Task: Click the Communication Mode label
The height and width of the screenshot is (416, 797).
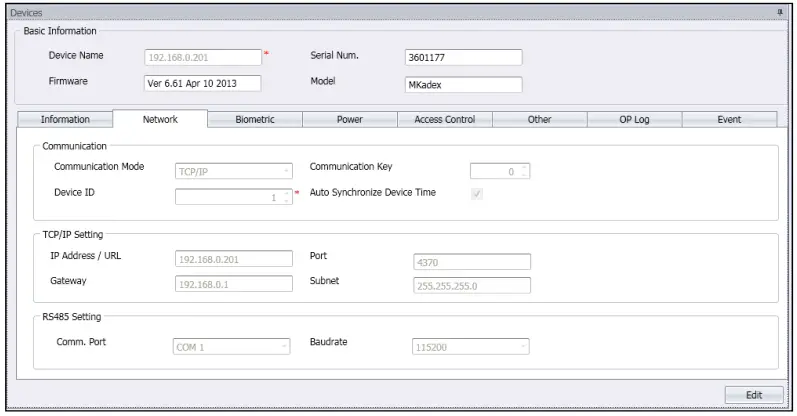Action: tap(99, 167)
